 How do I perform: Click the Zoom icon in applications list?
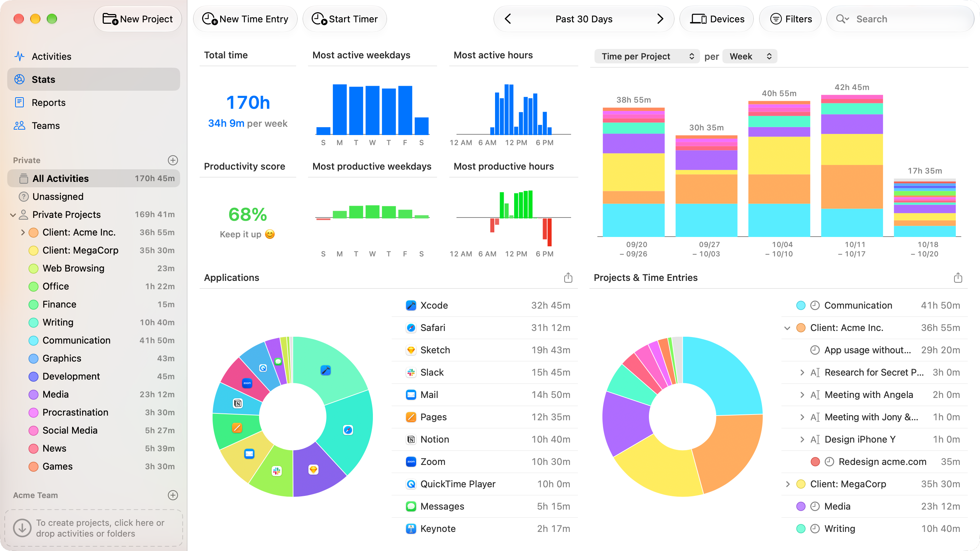tap(411, 462)
